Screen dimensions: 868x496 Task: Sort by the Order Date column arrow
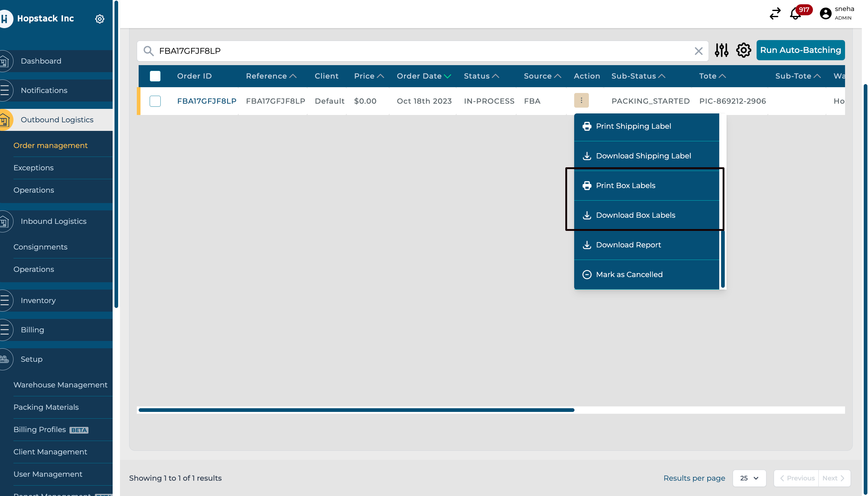(447, 76)
